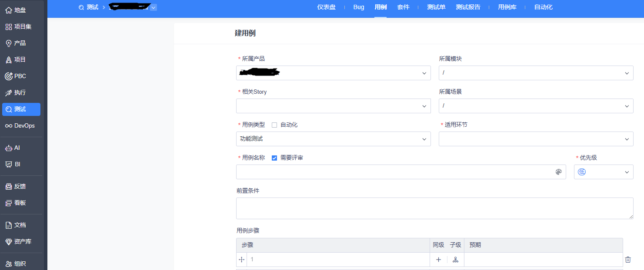The image size is (644, 270).
Task: Click the step 1 description field
Action: (338, 260)
